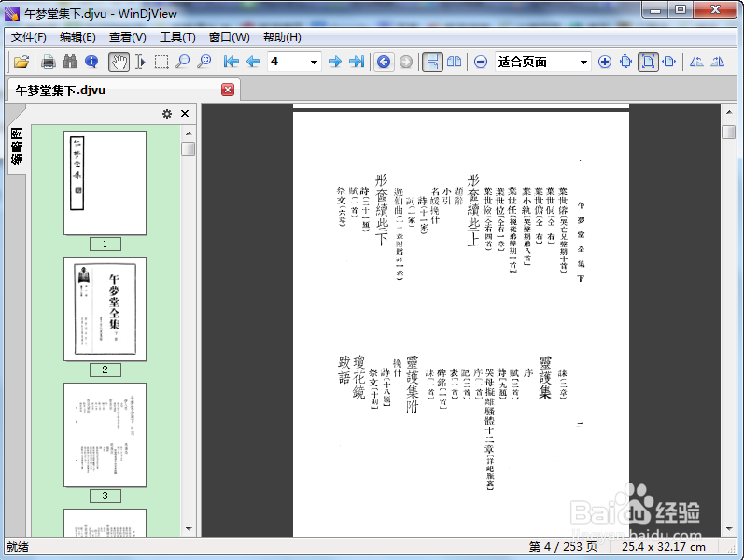Click the 缩略图 sidebar tab
The width and height of the screenshot is (744, 560).
[17, 147]
